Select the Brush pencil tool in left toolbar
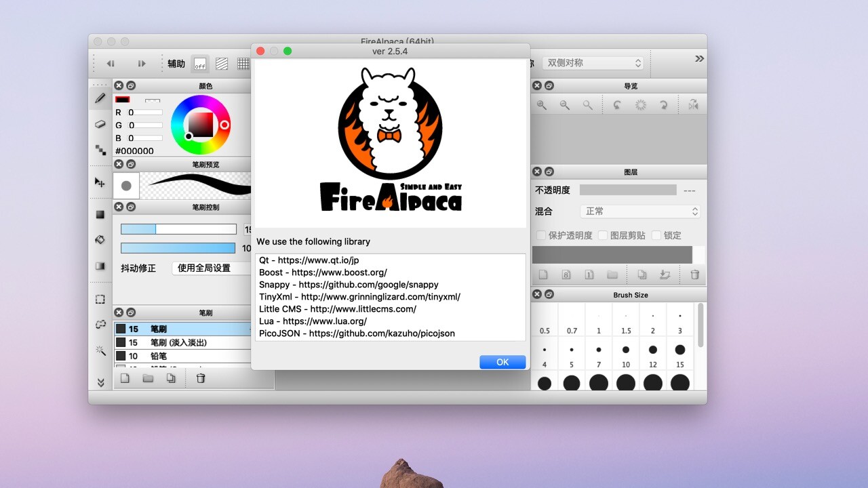Viewport: 868px width, 488px height. tap(100, 98)
